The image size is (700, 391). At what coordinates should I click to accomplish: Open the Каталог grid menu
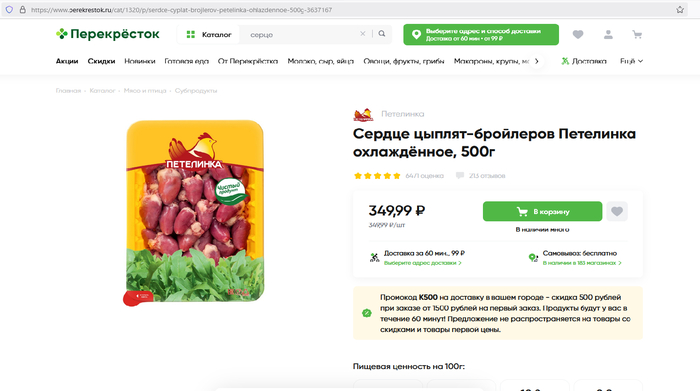coord(208,34)
